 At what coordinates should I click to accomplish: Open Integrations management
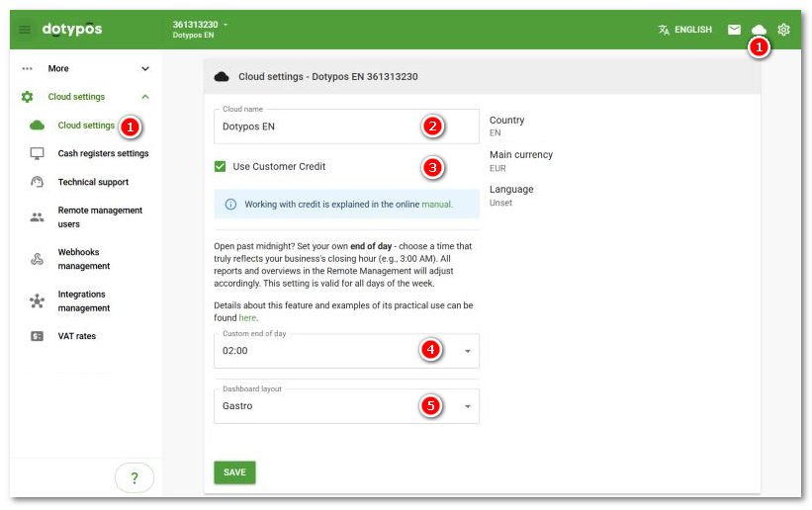[84, 300]
